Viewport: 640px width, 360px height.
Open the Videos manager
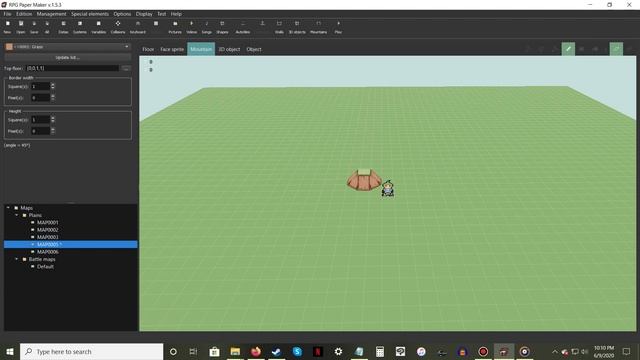[191, 27]
